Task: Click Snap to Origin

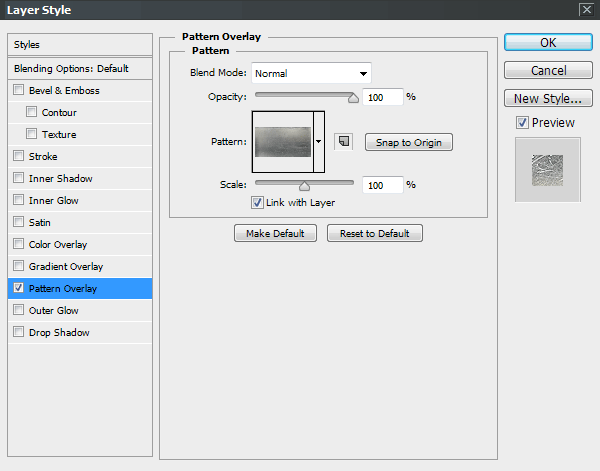Action: coord(408,142)
